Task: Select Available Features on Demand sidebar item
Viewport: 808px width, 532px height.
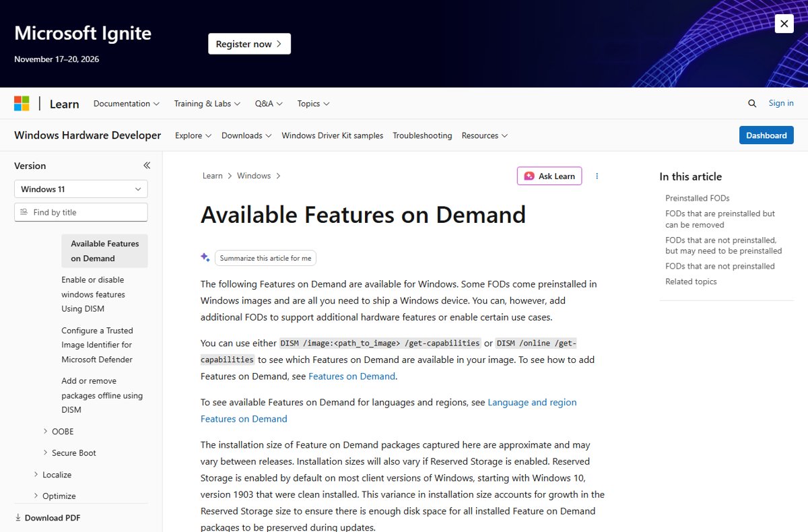Action: pos(104,251)
